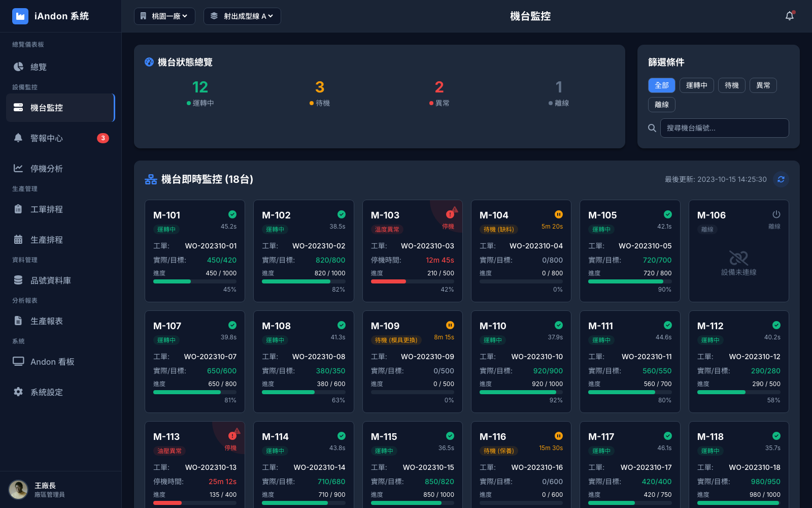Click the 2 異常 summary count

[439, 87]
